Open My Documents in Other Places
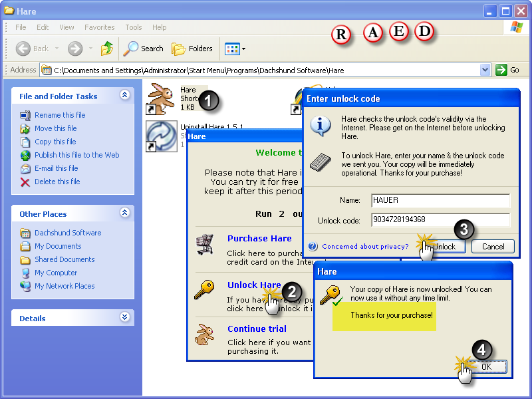 point(58,246)
